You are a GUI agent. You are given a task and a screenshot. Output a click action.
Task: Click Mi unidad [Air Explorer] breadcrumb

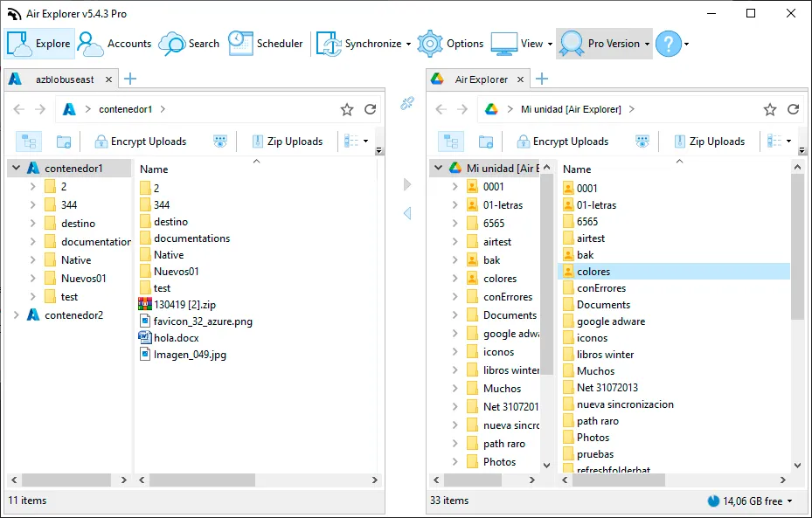[x=571, y=109]
